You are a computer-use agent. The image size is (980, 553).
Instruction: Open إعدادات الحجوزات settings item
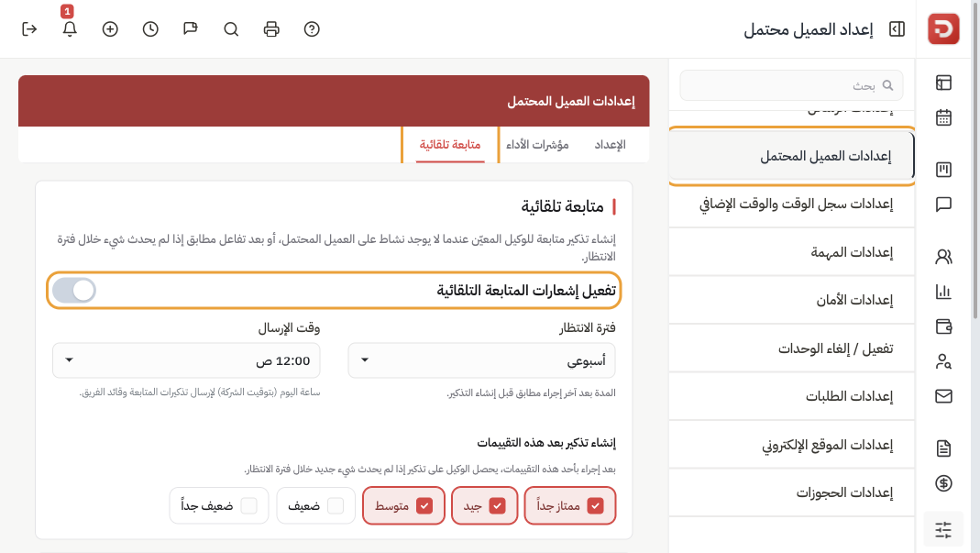[x=791, y=493]
